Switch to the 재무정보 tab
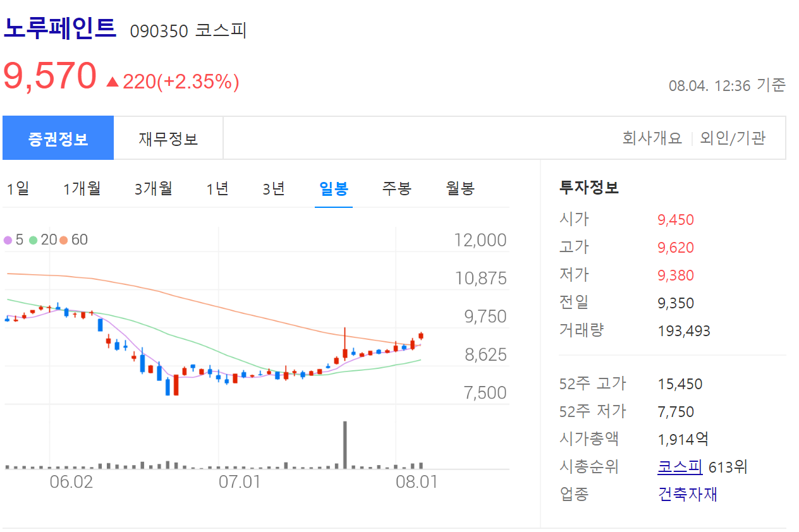Image resolution: width=799 pixels, height=532 pixels. click(x=168, y=138)
